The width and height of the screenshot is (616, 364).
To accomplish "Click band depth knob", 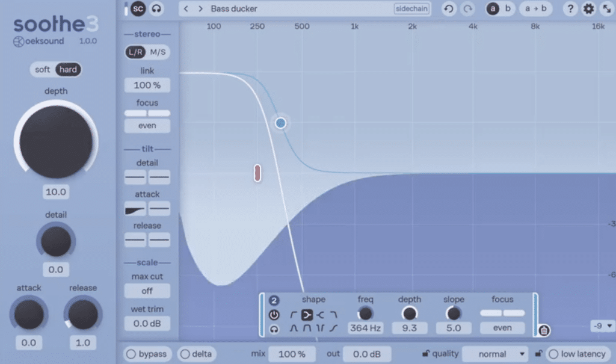I will (409, 313).
